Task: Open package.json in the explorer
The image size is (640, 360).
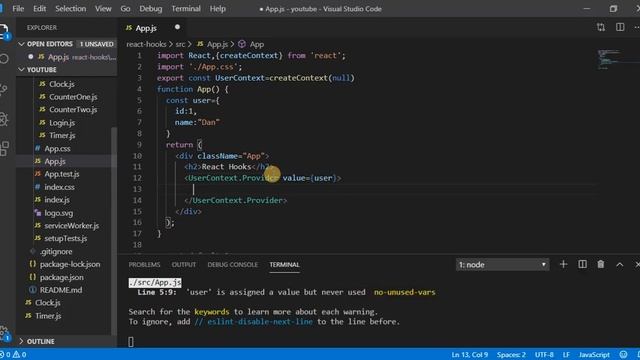Action: point(61,277)
